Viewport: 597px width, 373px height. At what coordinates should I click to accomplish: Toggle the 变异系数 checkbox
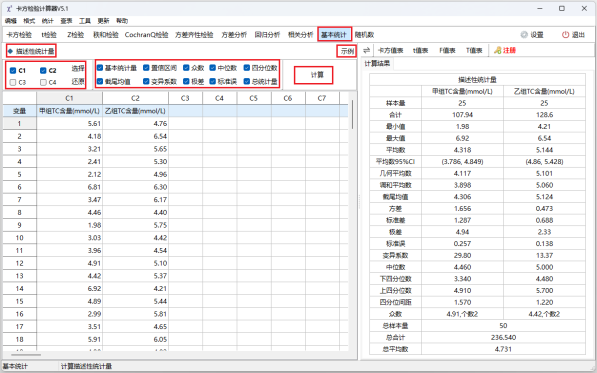pos(146,81)
